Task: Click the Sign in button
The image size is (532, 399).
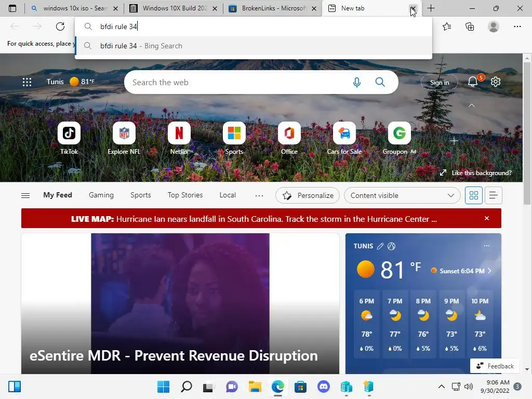Action: pyautogui.click(x=440, y=82)
